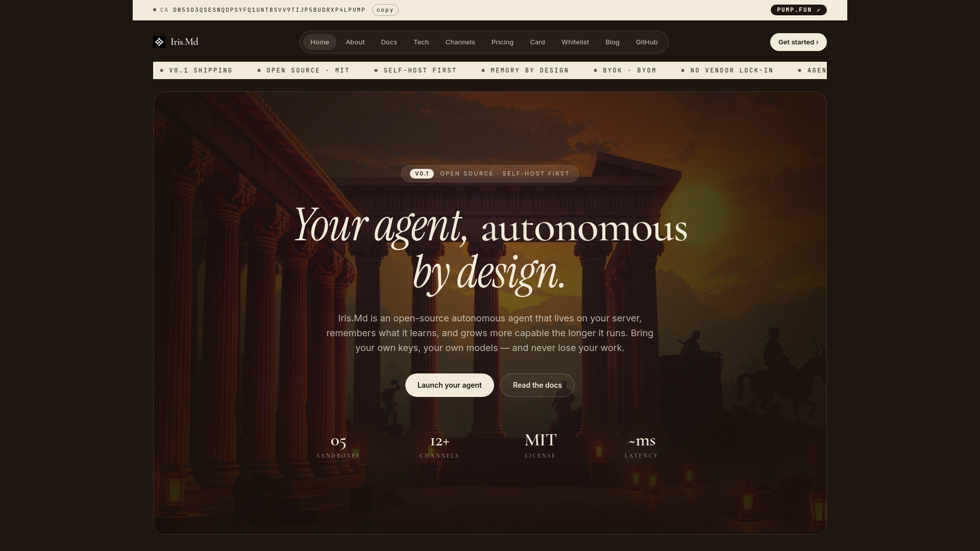Navigate to the Tech page
This screenshot has width=980, height=551.
pos(421,42)
